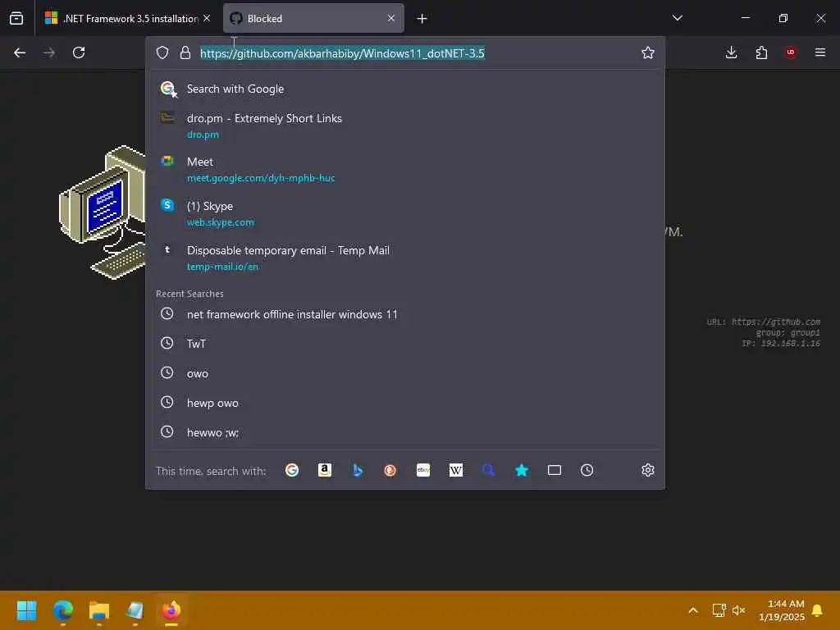
Task: Open network status tray icon
Action: [719, 610]
